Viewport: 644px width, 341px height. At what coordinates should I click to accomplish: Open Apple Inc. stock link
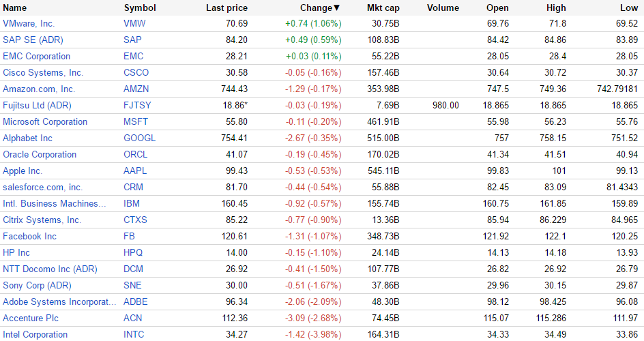[23, 171]
